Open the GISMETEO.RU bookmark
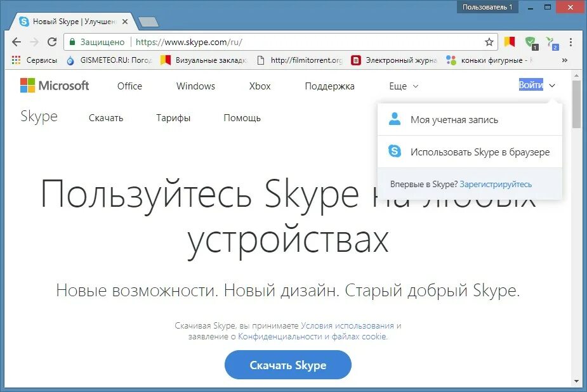This screenshot has width=587, height=392. pos(109,60)
